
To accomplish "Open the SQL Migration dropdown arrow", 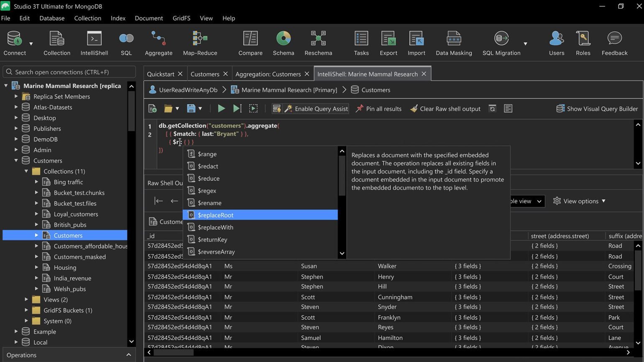I will pyautogui.click(x=525, y=43).
